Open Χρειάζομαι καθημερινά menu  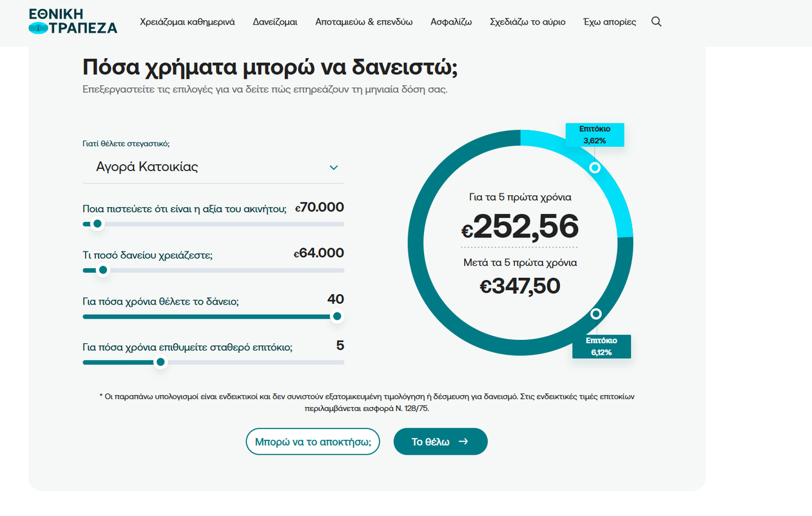(187, 22)
